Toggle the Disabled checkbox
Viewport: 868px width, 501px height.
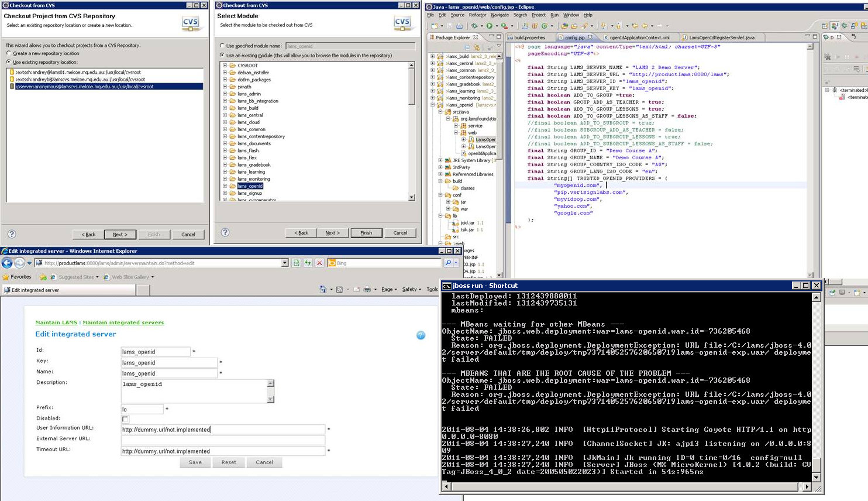coord(125,419)
